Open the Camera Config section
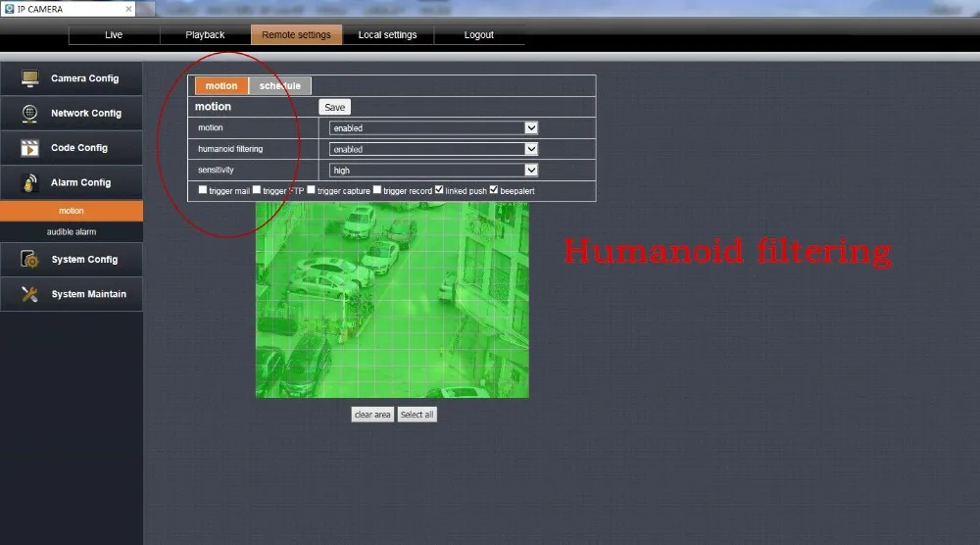Screen dimensions: 980x545 [72, 78]
